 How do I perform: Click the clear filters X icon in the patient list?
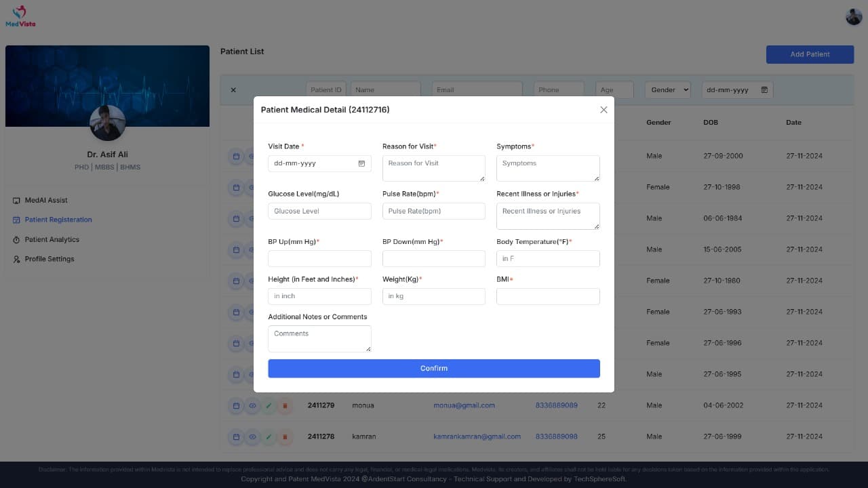pyautogui.click(x=233, y=90)
